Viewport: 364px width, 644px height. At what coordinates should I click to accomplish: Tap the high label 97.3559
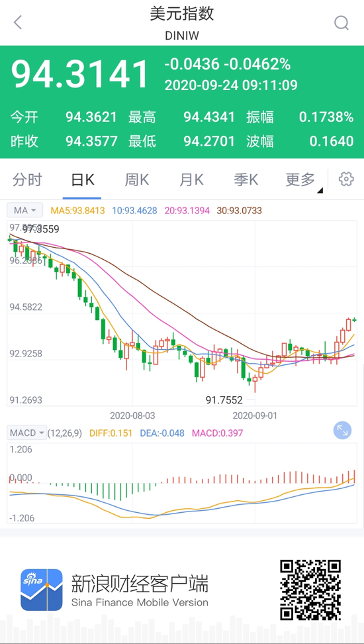coord(40,230)
